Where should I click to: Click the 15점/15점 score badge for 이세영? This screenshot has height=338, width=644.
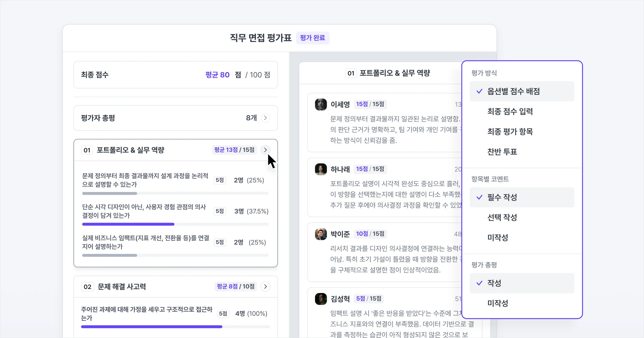click(370, 104)
